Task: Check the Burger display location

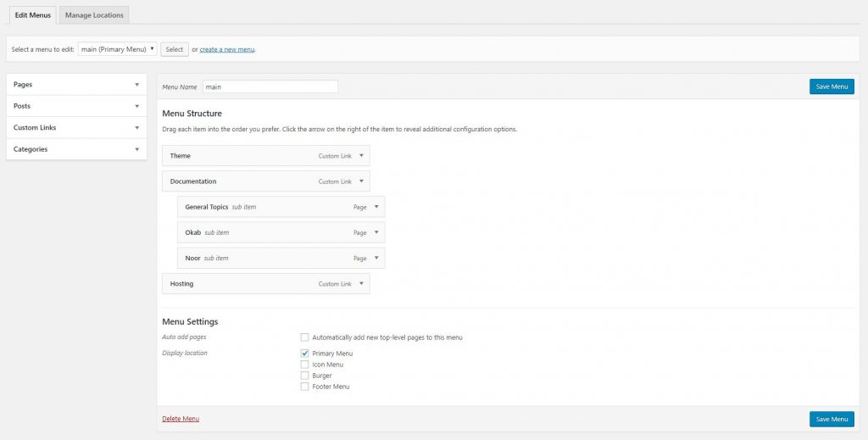Action: [304, 376]
